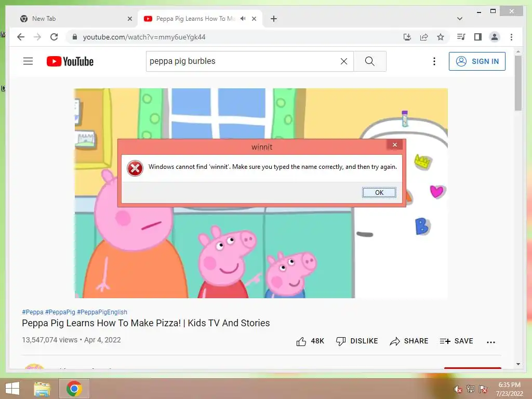
Task: Click OK in the winnit error dialog
Action: [379, 192]
